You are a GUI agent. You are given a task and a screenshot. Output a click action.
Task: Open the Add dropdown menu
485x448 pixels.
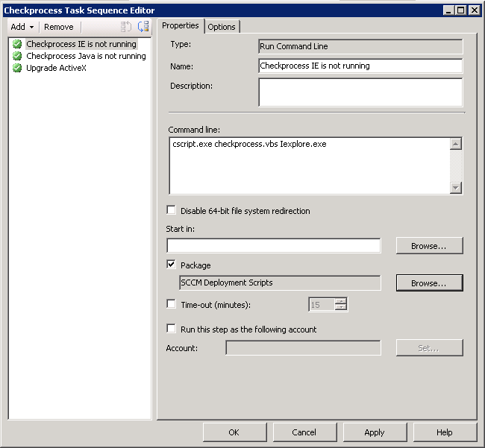tap(22, 27)
